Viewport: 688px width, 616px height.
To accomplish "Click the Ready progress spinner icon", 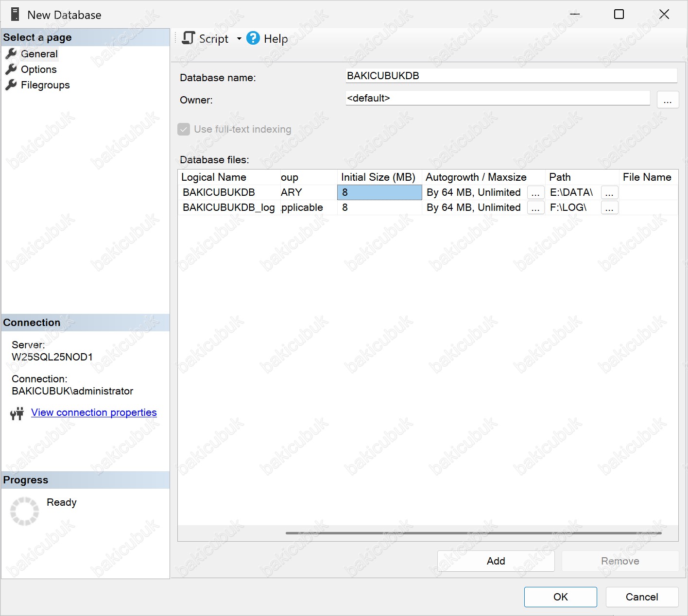I will tap(24, 511).
